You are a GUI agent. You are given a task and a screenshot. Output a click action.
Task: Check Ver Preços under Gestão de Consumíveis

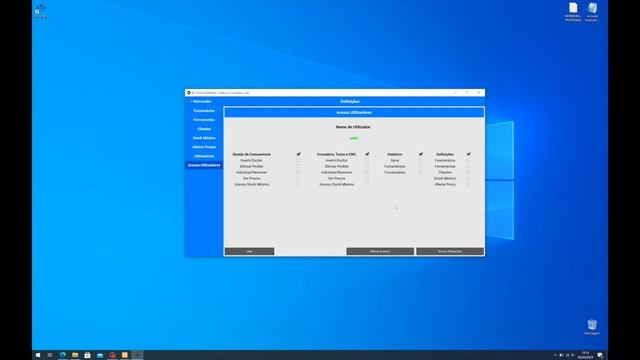tap(298, 178)
